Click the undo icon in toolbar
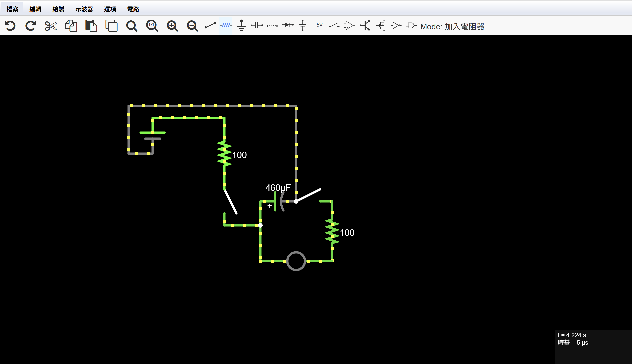 click(10, 26)
